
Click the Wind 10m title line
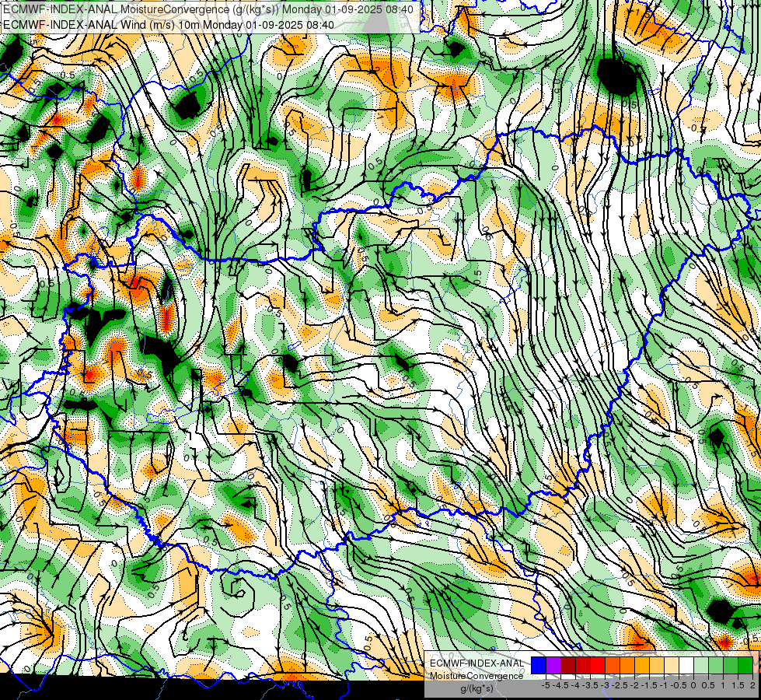point(169,25)
